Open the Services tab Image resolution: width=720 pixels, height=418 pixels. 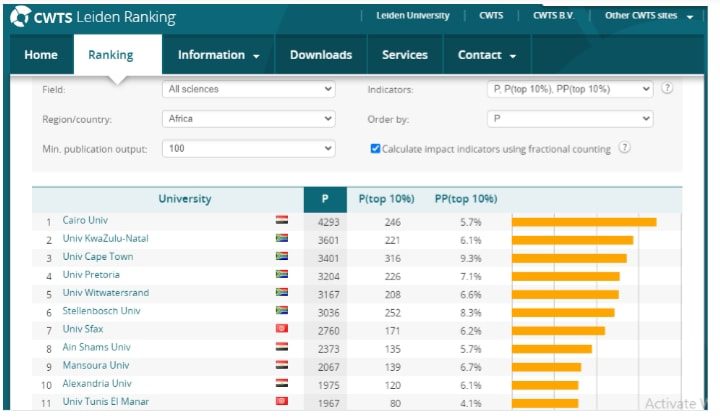click(x=405, y=55)
